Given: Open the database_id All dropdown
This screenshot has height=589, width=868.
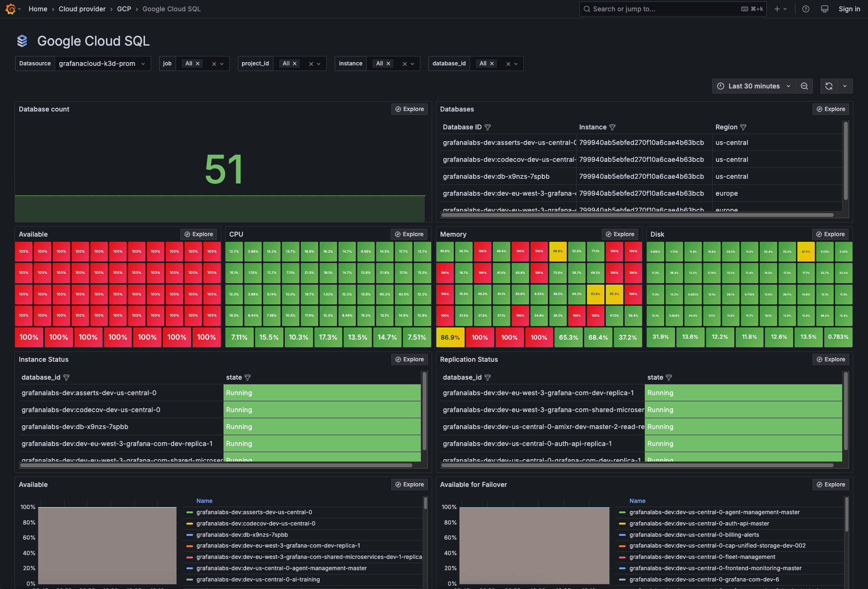Looking at the screenshot, I should coord(485,64).
